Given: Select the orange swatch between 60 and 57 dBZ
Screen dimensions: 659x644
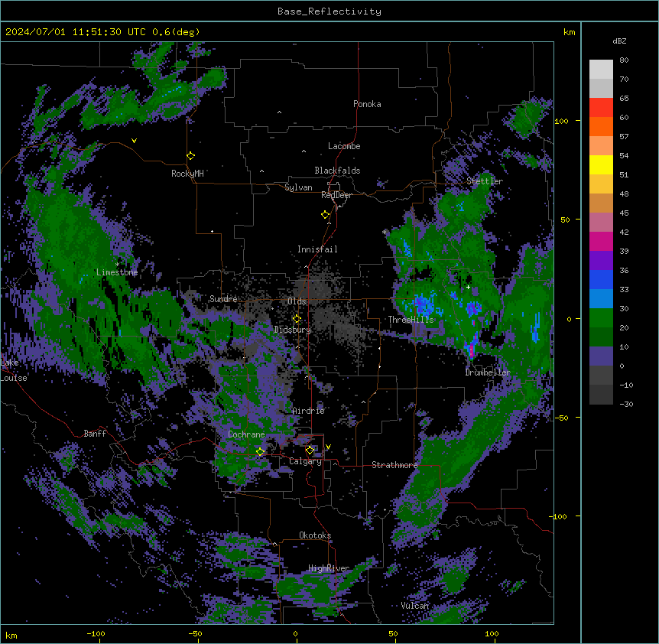Looking at the screenshot, I should (601, 126).
